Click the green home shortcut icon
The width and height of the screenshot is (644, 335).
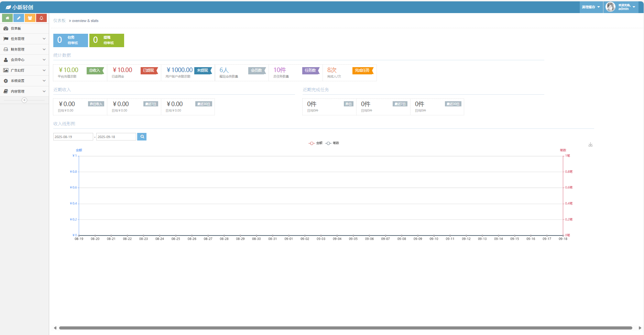coord(7,18)
